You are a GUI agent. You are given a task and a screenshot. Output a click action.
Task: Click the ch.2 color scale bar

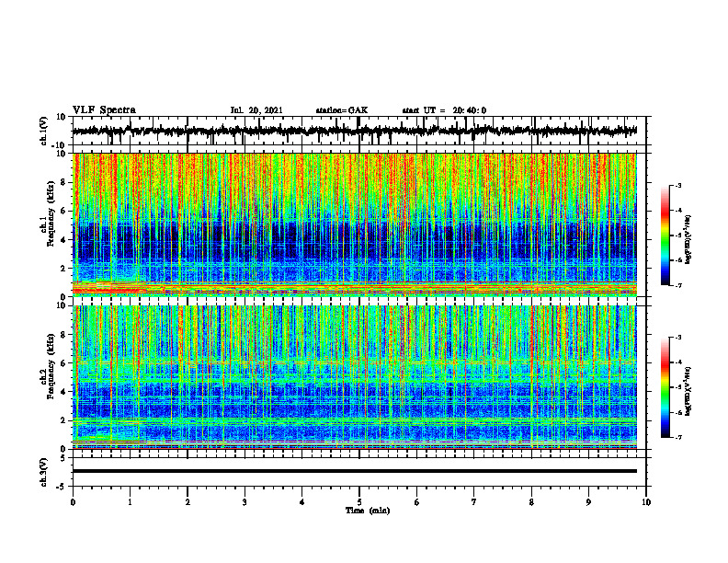pos(665,387)
